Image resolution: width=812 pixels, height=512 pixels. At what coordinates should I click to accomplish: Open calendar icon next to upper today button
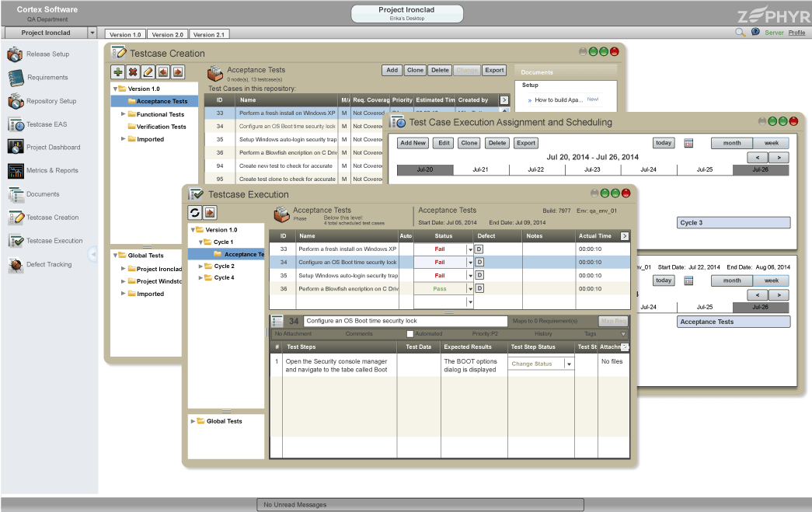[x=688, y=144]
